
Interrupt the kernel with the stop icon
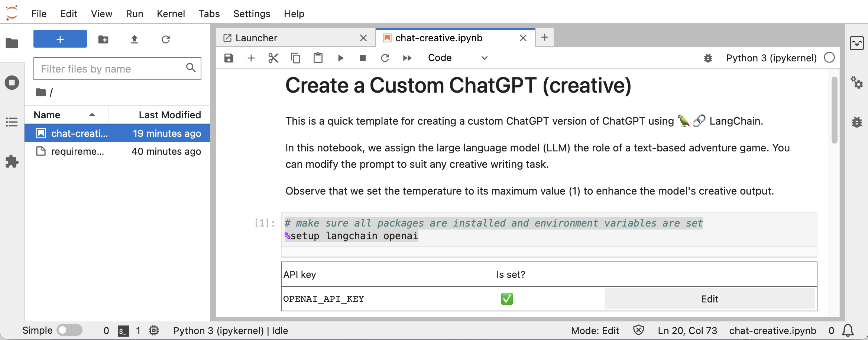tap(363, 58)
